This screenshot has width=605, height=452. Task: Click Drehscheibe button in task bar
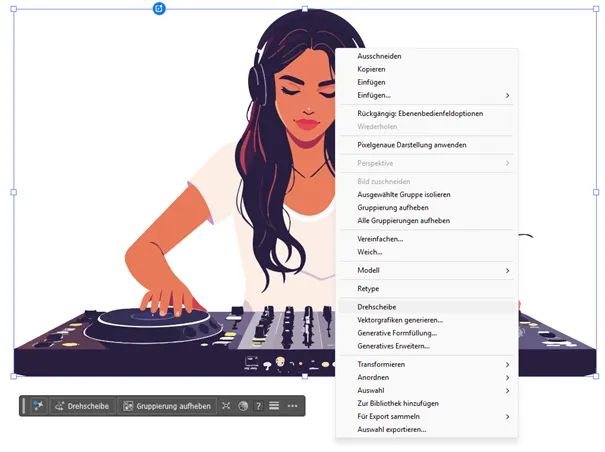pos(82,406)
